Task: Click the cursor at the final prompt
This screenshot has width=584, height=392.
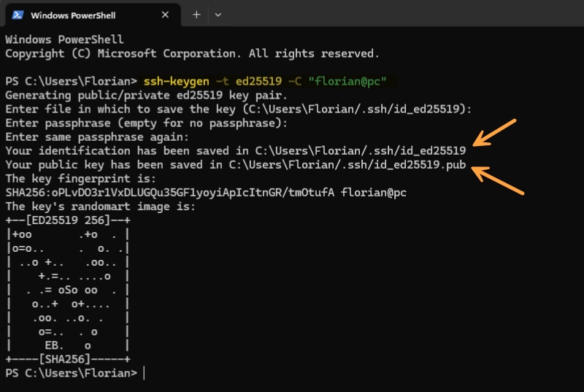Action: click(144, 373)
